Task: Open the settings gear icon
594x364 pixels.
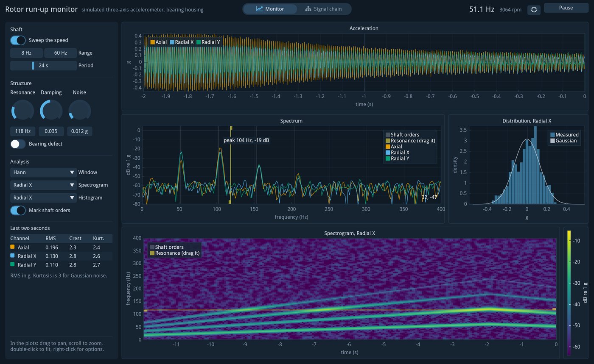Action: click(534, 10)
